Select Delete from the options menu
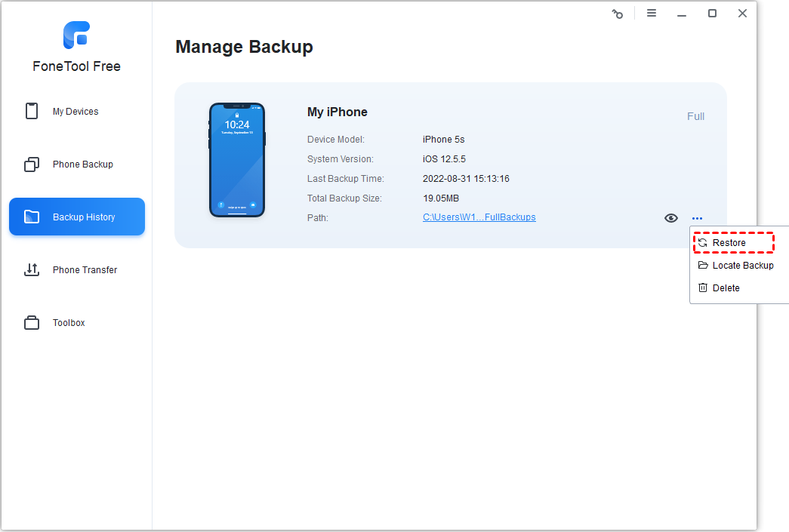This screenshot has height=532, width=789. [719, 288]
